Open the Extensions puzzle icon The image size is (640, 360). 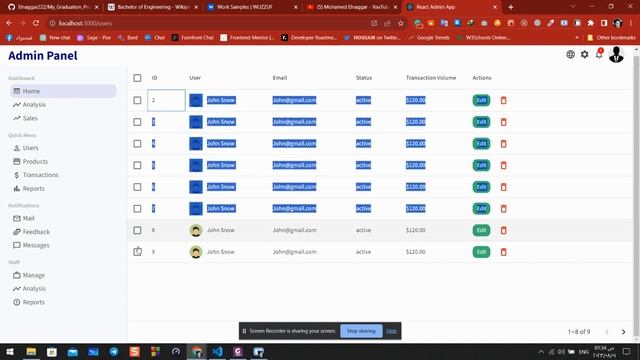pyautogui.click(x=591, y=23)
